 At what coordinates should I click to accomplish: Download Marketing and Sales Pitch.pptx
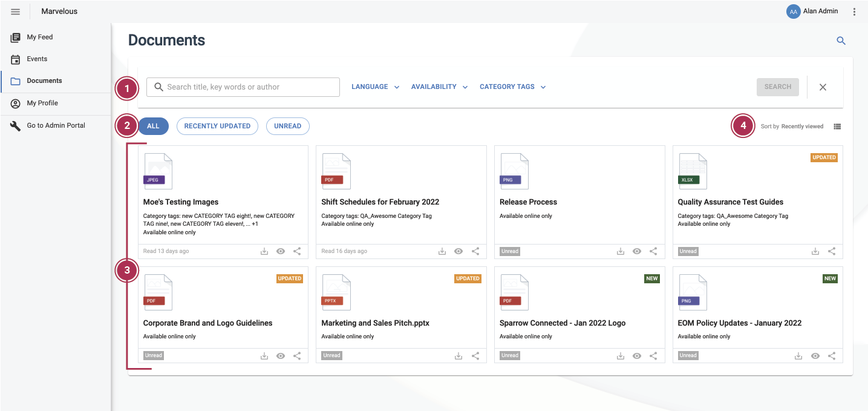click(458, 356)
